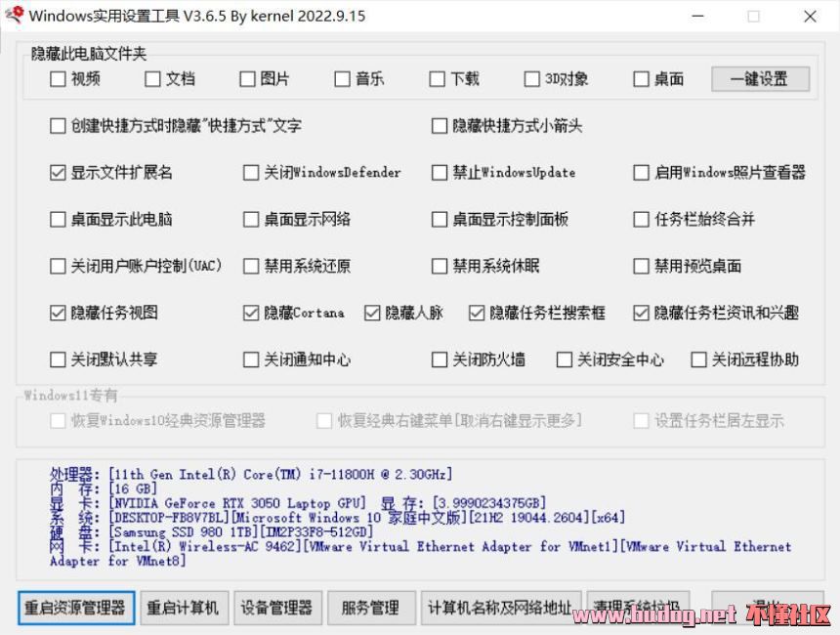Tick 禁用系统还原 checkbox

[x=251, y=266]
